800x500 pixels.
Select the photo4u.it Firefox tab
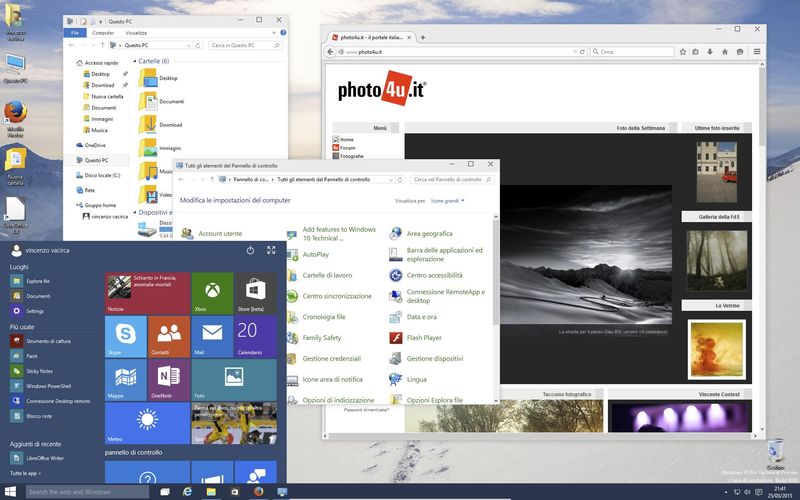pyautogui.click(x=371, y=37)
